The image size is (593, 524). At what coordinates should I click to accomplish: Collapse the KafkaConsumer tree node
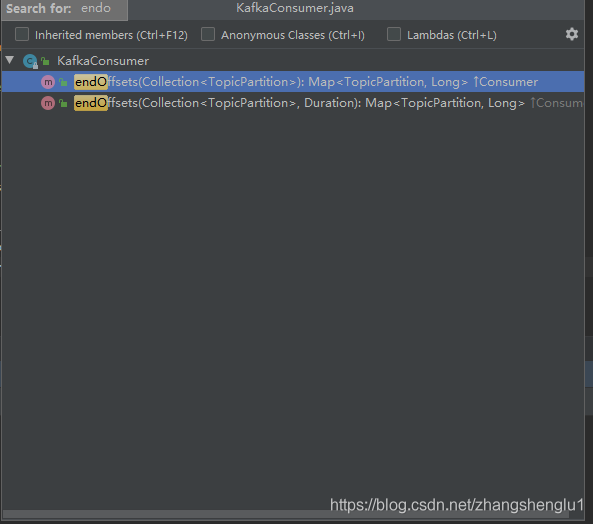coord(10,60)
